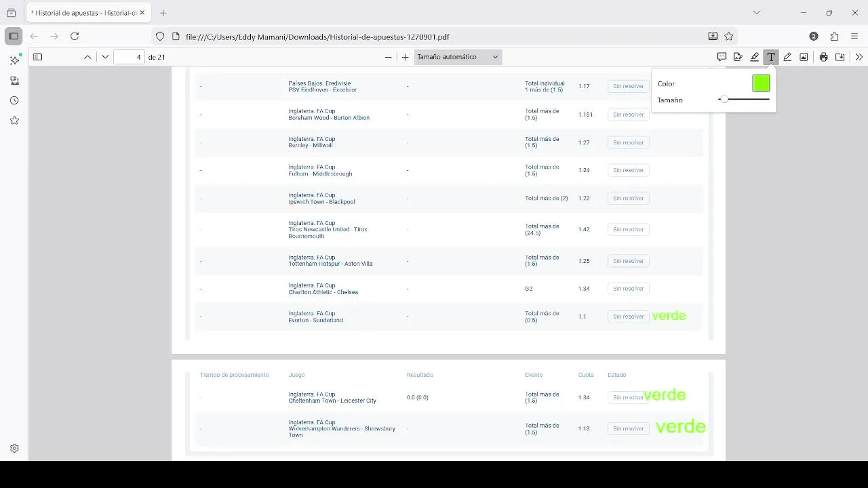868x488 pixels.
Task: Select the Historial de apuestas tab
Action: 87,13
